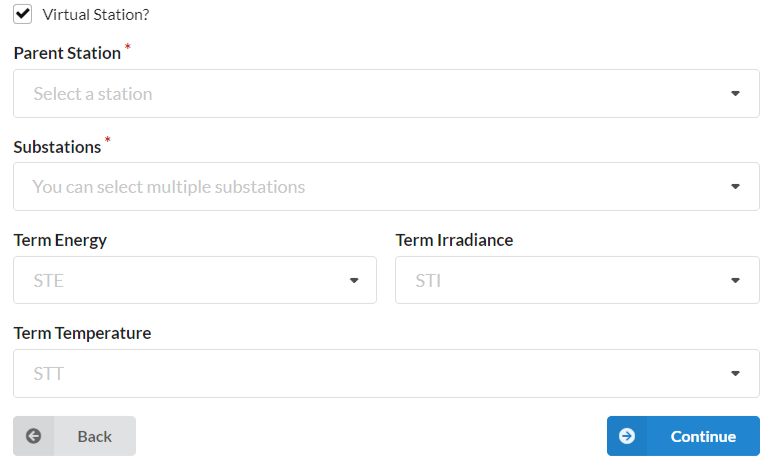Click the Term Temperature caret arrow
Image resolution: width=772 pixels, height=467 pixels.
[735, 374]
